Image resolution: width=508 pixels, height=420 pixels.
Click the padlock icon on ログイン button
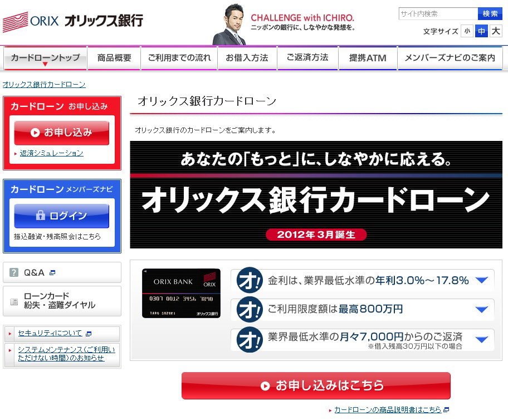point(40,215)
